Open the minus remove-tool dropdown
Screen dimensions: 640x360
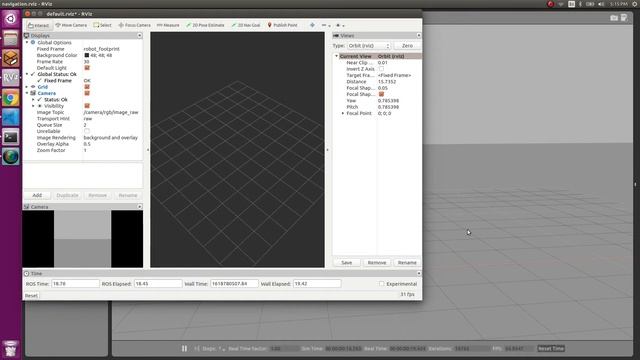(x=326, y=25)
